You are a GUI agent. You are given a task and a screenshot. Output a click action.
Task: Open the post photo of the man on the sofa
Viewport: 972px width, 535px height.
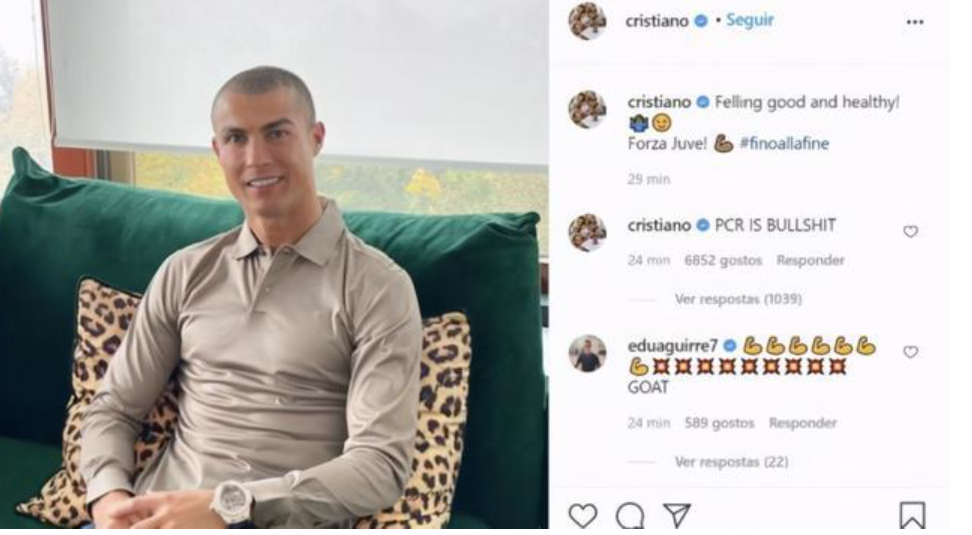[274, 265]
